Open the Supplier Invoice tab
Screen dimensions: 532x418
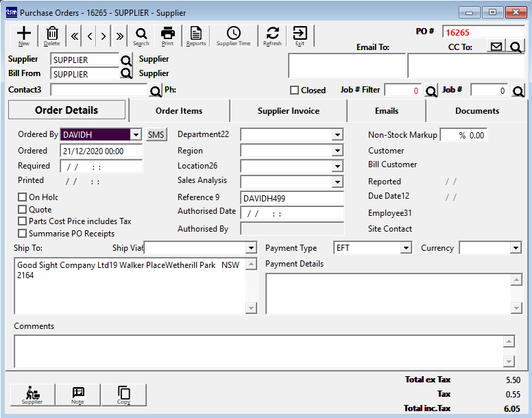coord(288,110)
